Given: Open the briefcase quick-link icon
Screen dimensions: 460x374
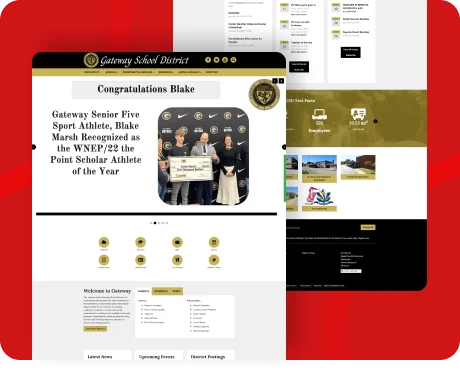Looking at the screenshot, I should click(177, 242).
